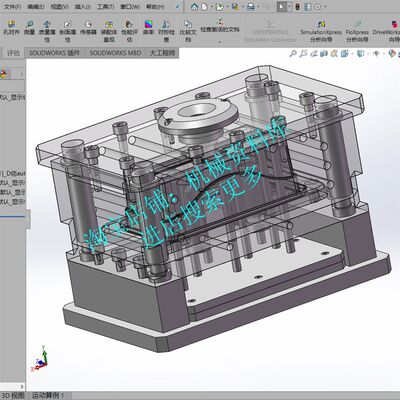Expand left panel tabs chevron

(22, 74)
